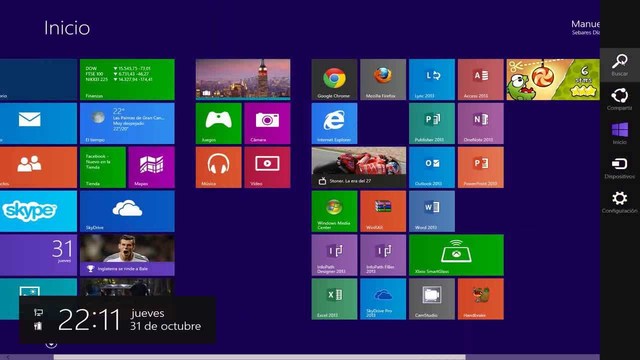Open the Vídeo tile
This screenshot has width=640, height=360.
pyautogui.click(x=267, y=167)
